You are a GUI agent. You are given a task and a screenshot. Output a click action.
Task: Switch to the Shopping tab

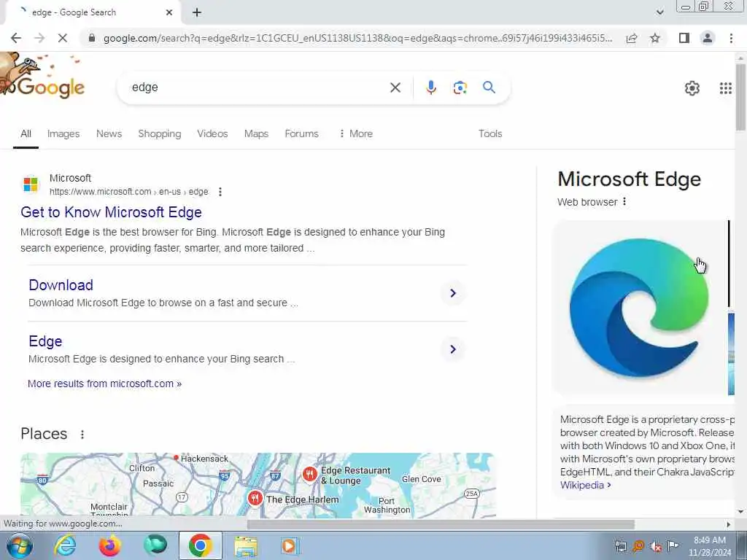(x=160, y=134)
